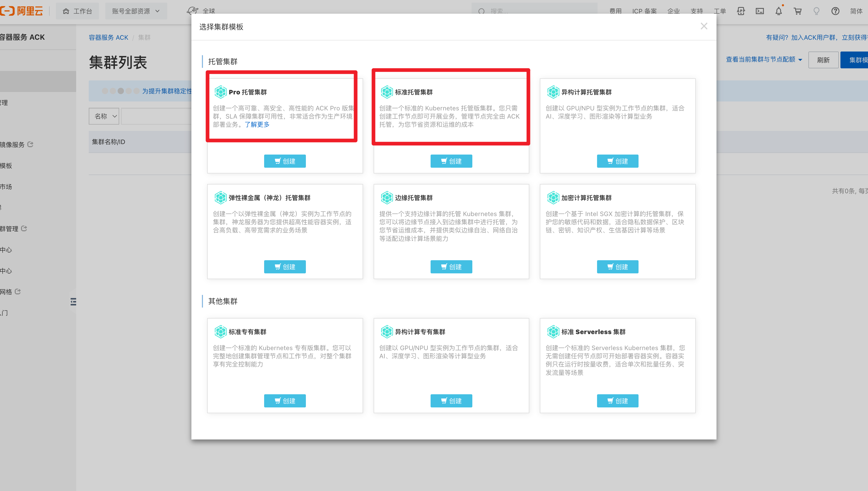
Task: Click the notification bell icon
Action: [x=778, y=11]
